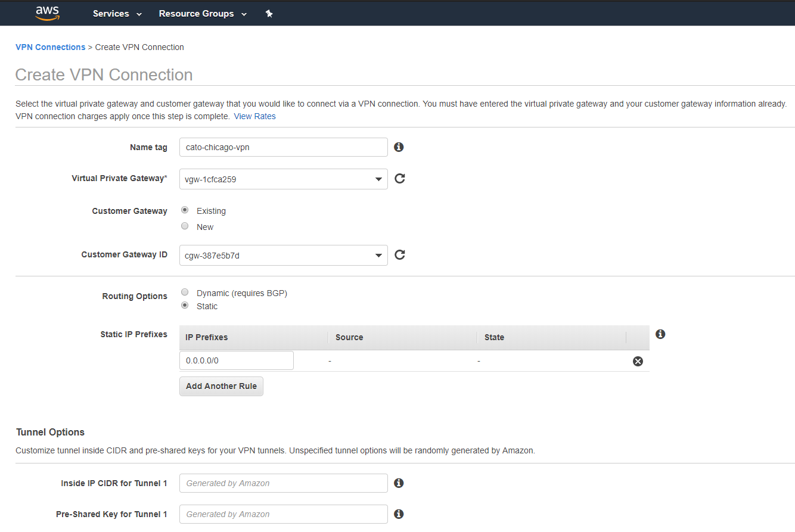Image resolution: width=795 pixels, height=532 pixels.
Task: Click the info icon beside Name tag
Action: pyautogui.click(x=399, y=147)
